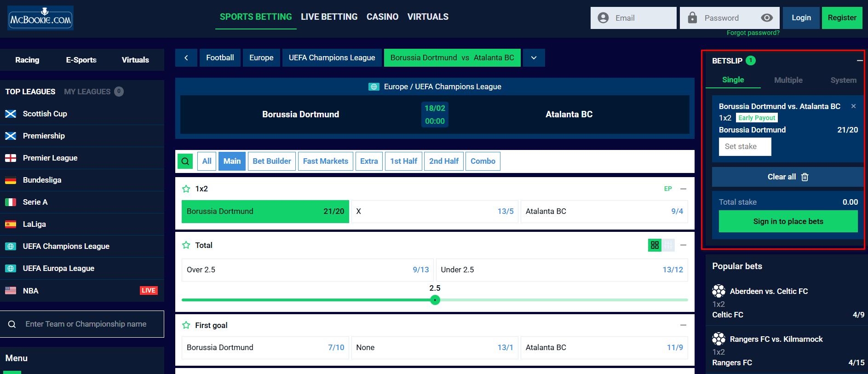The width and height of the screenshot is (868, 374).
Task: Click the market search magnifier icon
Action: point(185,161)
